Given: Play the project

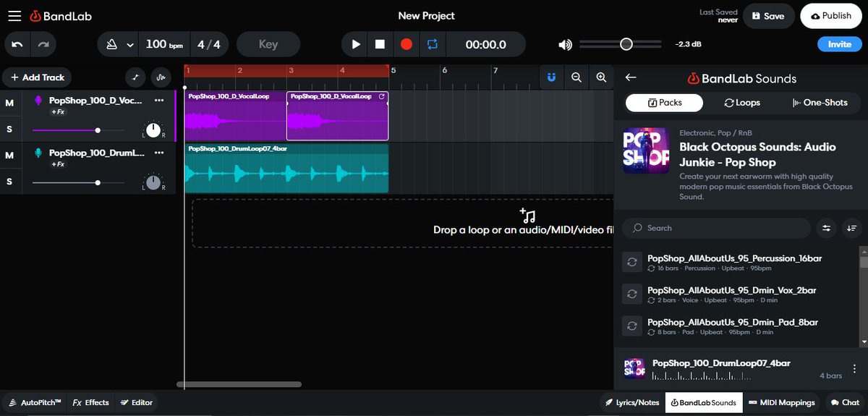Looking at the screenshot, I should (356, 44).
